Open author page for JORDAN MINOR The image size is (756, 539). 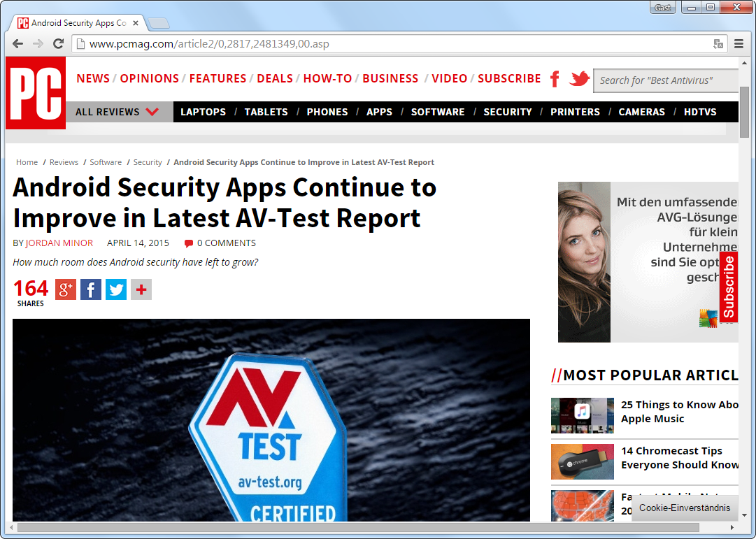pyautogui.click(x=59, y=243)
